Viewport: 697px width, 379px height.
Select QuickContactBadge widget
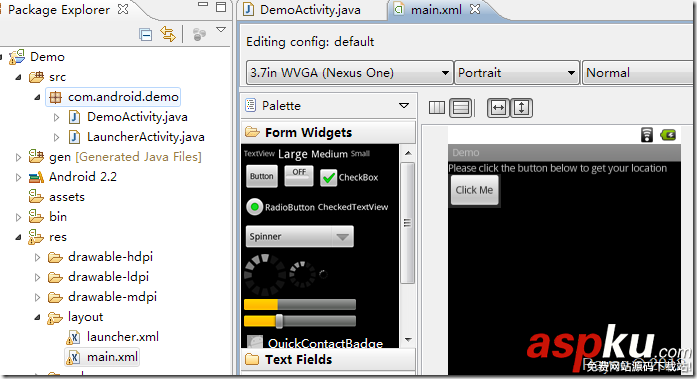315,342
